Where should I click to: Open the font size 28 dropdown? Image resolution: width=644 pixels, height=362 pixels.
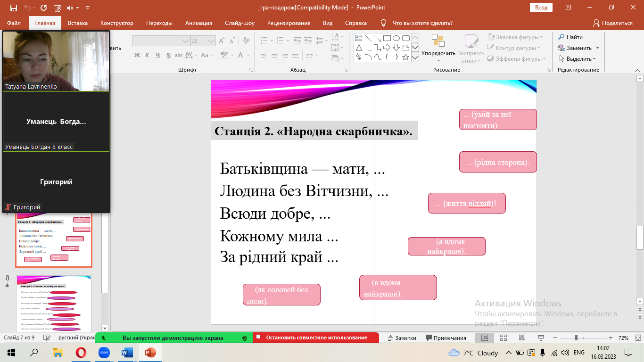point(210,41)
